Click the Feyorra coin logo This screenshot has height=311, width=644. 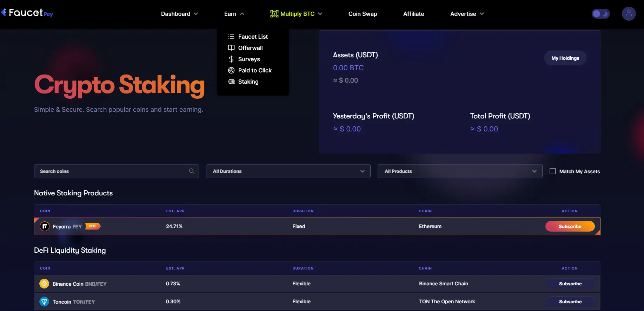pos(45,226)
